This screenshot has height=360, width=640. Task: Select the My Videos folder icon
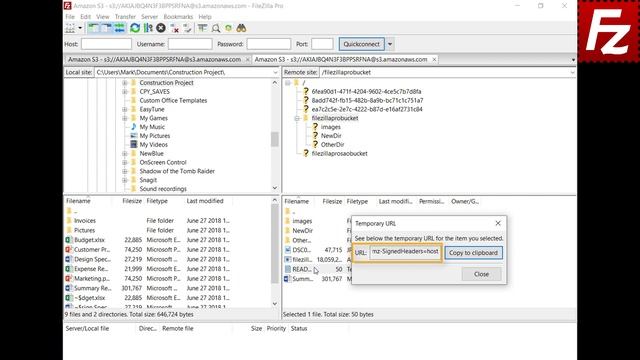tap(133, 144)
